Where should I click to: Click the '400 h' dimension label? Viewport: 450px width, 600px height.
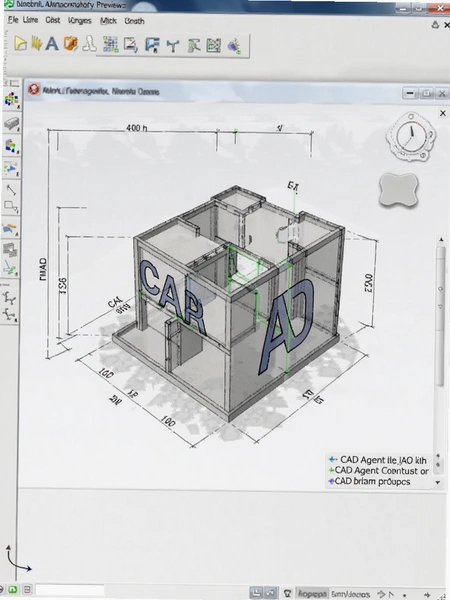click(136, 128)
